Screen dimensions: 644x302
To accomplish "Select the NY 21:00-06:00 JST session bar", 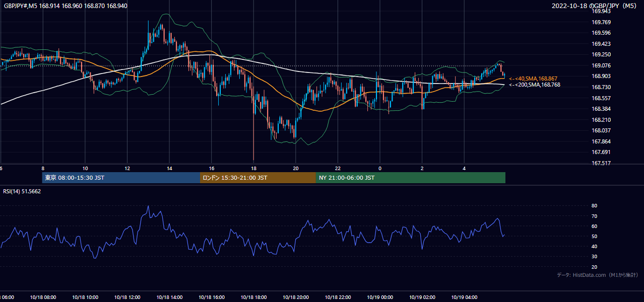I will [411, 178].
